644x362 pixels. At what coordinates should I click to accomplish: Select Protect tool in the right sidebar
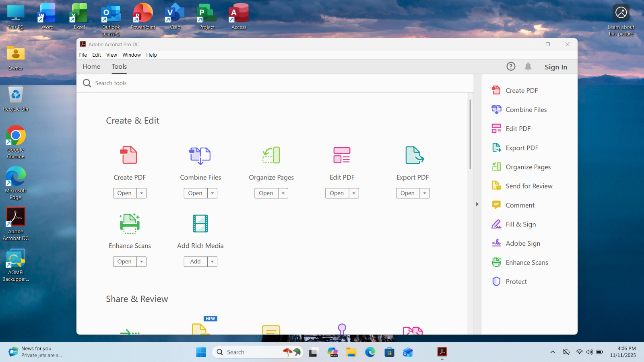[x=509, y=282]
